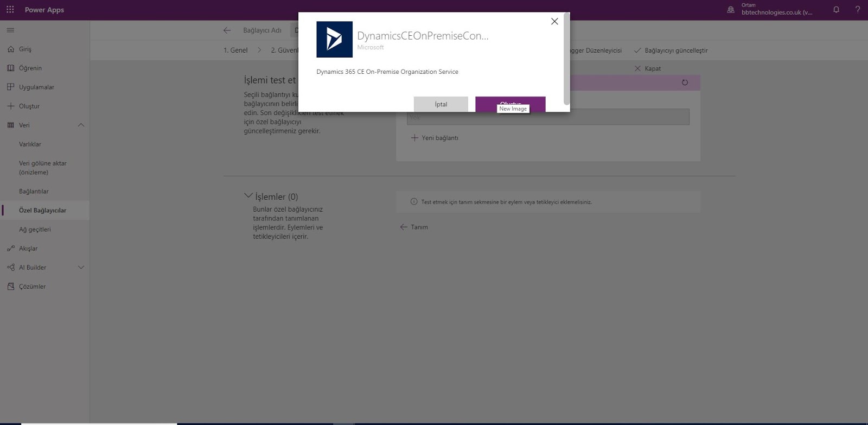The height and width of the screenshot is (425, 868).
Task: Open the help question mark icon
Action: click(x=858, y=10)
